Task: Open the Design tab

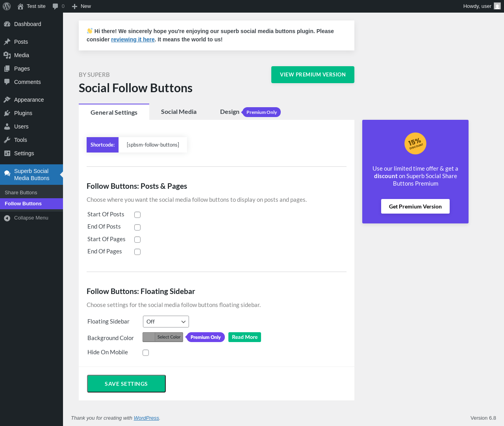Action: (230, 112)
